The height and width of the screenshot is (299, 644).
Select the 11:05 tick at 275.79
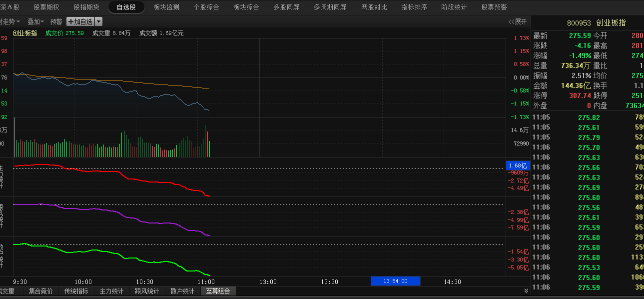point(588,137)
